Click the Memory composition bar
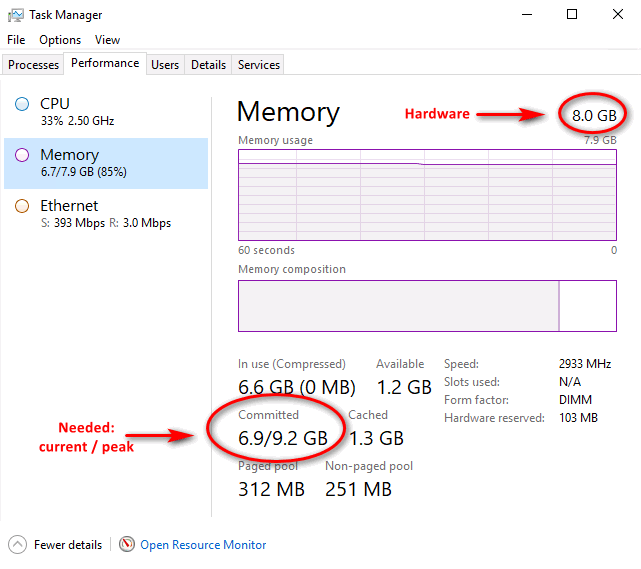Viewport: 641px width, 569px height. [427, 305]
